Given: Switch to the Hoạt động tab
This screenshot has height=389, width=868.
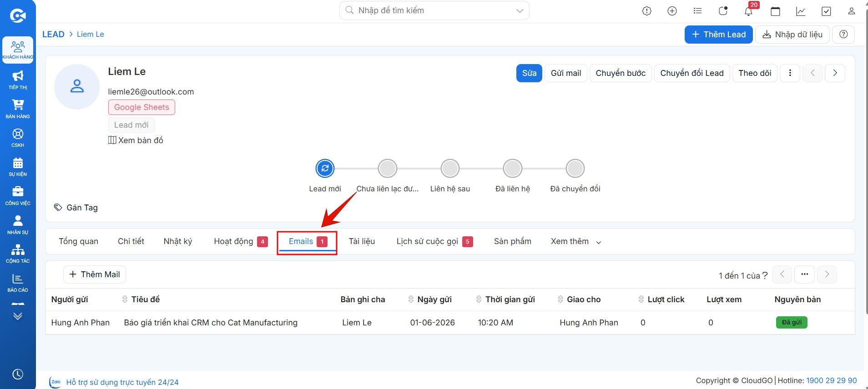Looking at the screenshot, I should pyautogui.click(x=241, y=241).
